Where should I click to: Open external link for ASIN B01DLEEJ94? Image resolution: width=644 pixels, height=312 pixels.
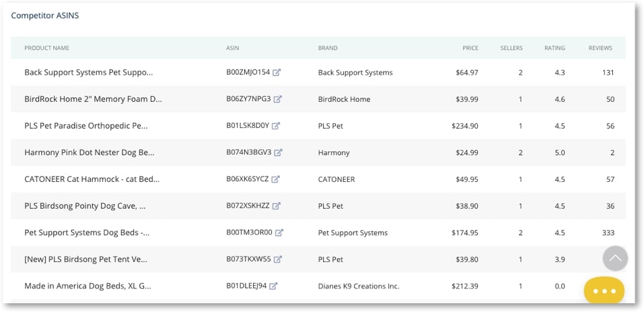(273, 286)
